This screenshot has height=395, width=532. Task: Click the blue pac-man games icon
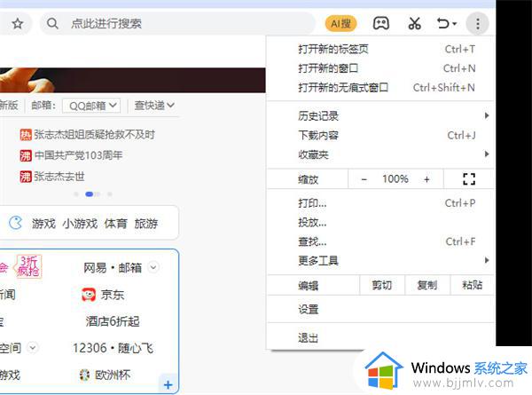tap(15, 223)
